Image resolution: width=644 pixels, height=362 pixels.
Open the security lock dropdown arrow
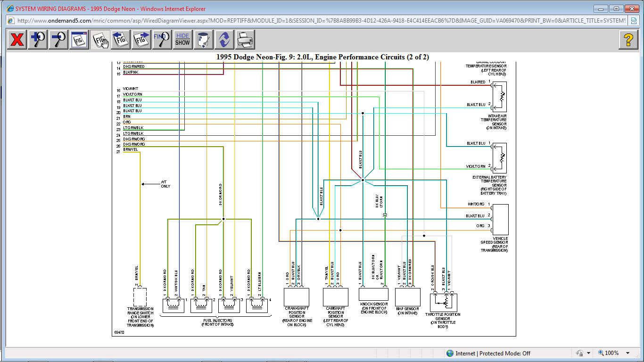(x=588, y=353)
